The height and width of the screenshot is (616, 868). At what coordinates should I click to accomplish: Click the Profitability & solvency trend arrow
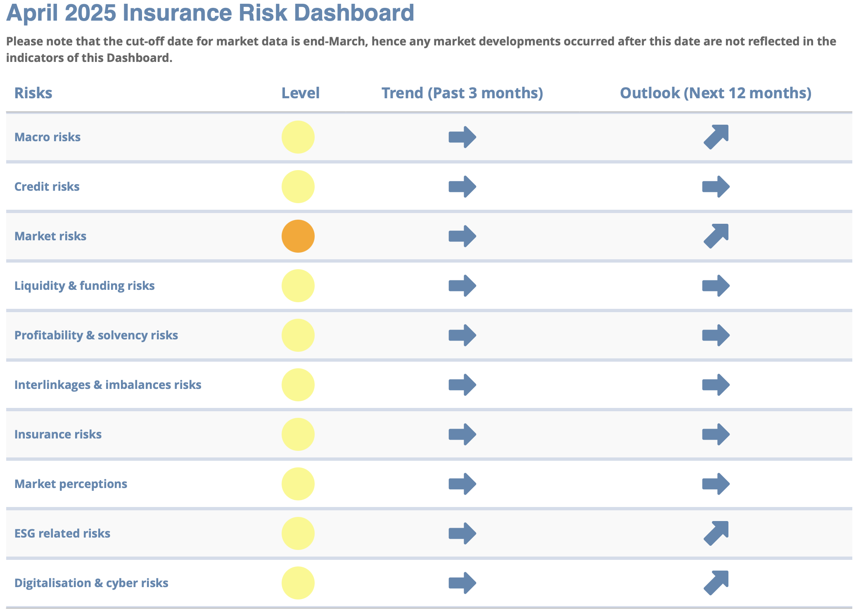coord(462,335)
